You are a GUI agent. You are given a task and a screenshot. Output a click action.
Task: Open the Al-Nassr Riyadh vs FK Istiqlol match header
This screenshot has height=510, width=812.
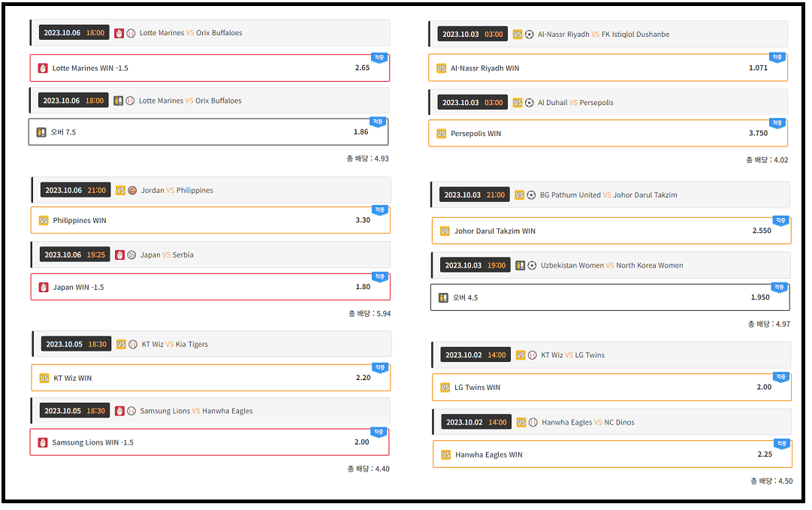click(x=608, y=35)
